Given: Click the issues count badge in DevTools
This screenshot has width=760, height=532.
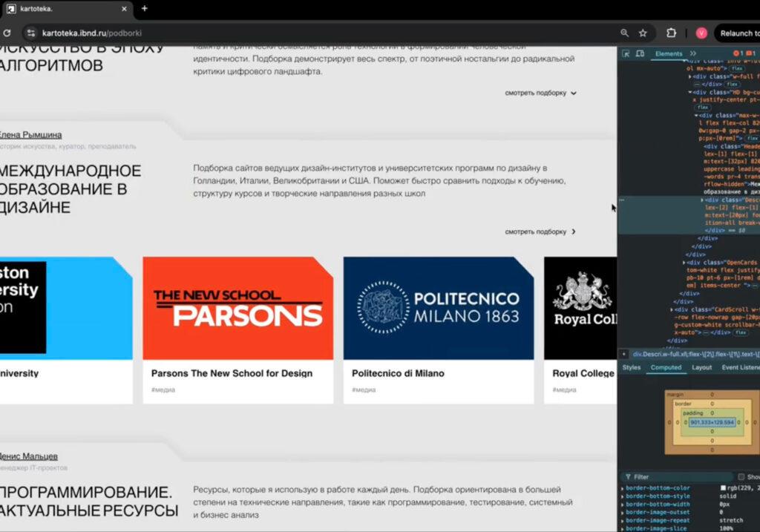Looking at the screenshot, I should coord(751,53).
